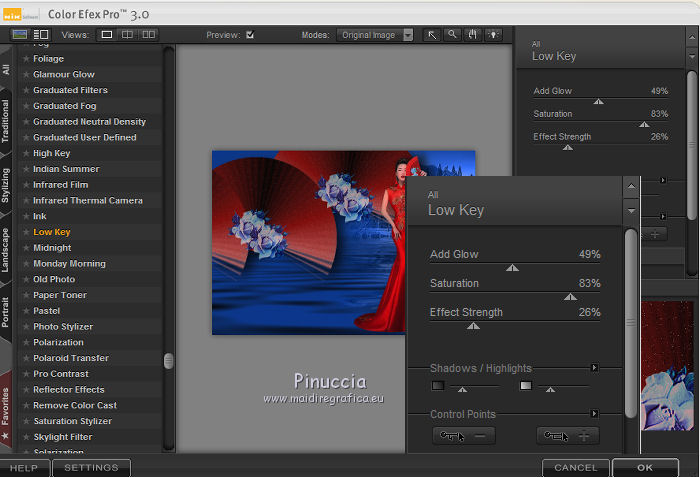The height and width of the screenshot is (477, 700).
Task: Switch to side-by-side preview view
Action: tap(149, 34)
